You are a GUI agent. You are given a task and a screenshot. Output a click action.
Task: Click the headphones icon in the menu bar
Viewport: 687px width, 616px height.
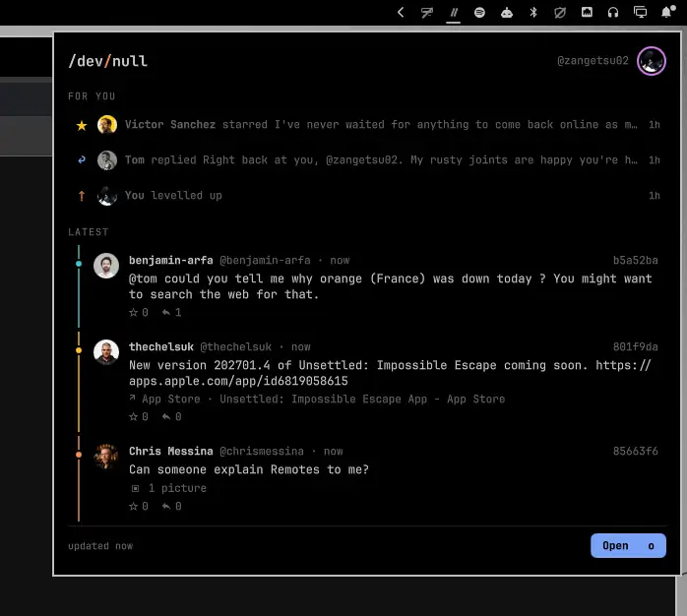[613, 12]
